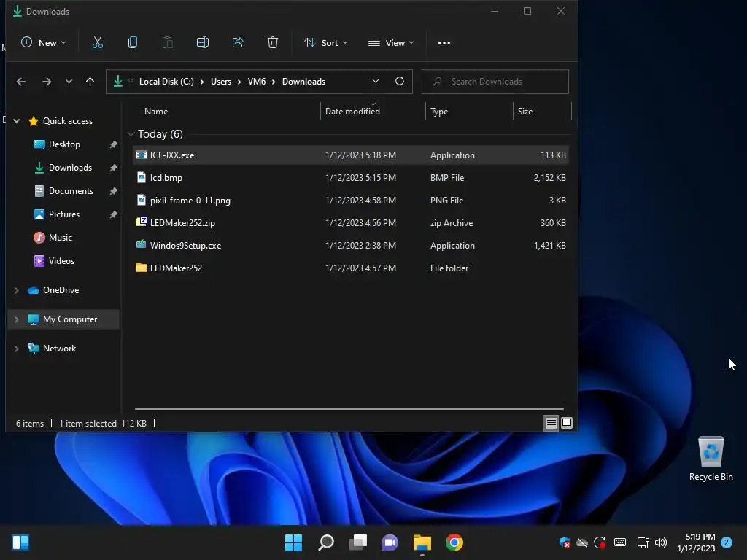Click Local Disk (C:) breadcrumb
747x560 pixels.
(x=166, y=82)
